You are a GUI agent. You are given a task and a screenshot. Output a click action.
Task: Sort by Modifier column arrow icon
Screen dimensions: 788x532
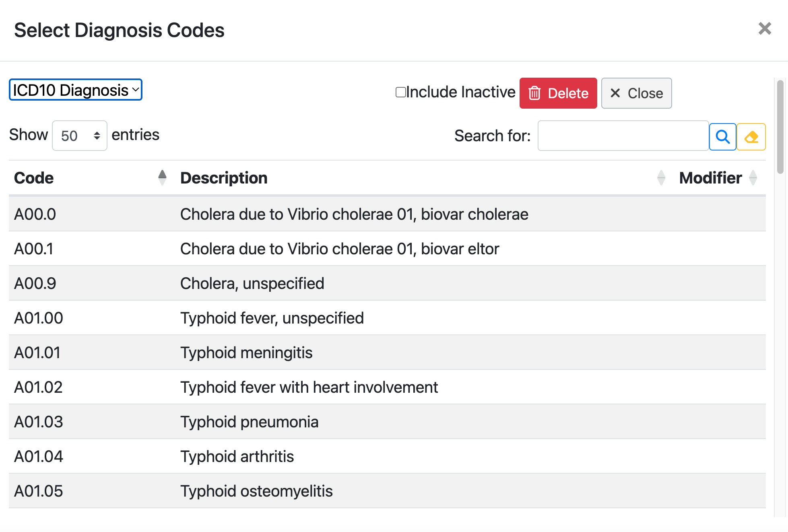753,177
